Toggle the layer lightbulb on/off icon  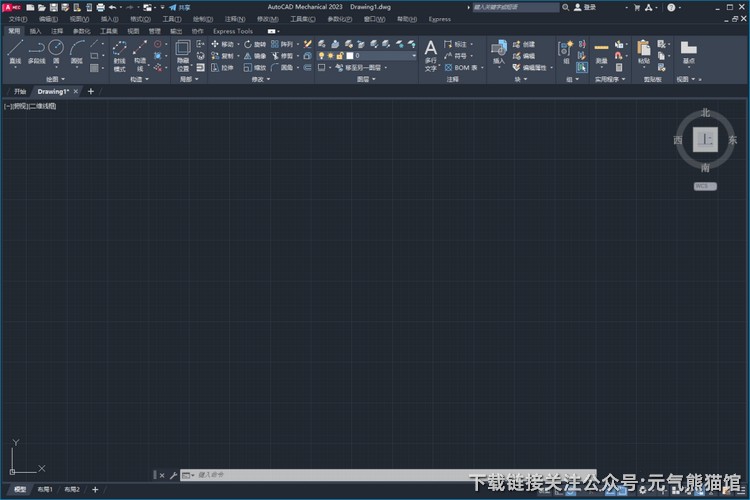click(x=321, y=56)
